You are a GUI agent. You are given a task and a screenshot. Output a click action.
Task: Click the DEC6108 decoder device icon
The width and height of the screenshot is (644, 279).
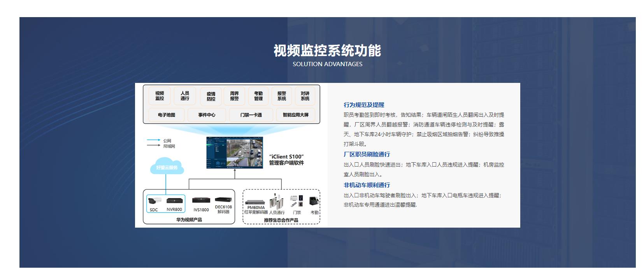(223, 200)
